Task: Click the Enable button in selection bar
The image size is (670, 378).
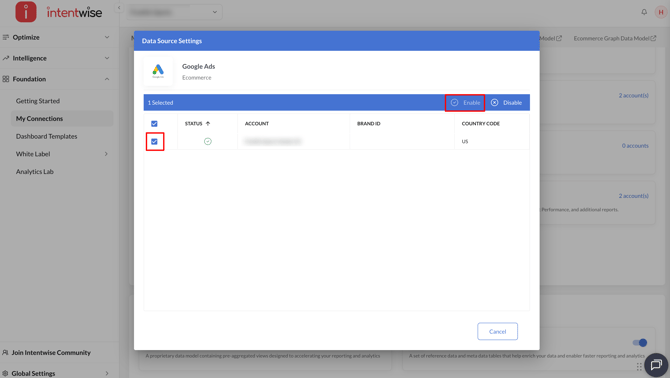Action: click(x=465, y=103)
